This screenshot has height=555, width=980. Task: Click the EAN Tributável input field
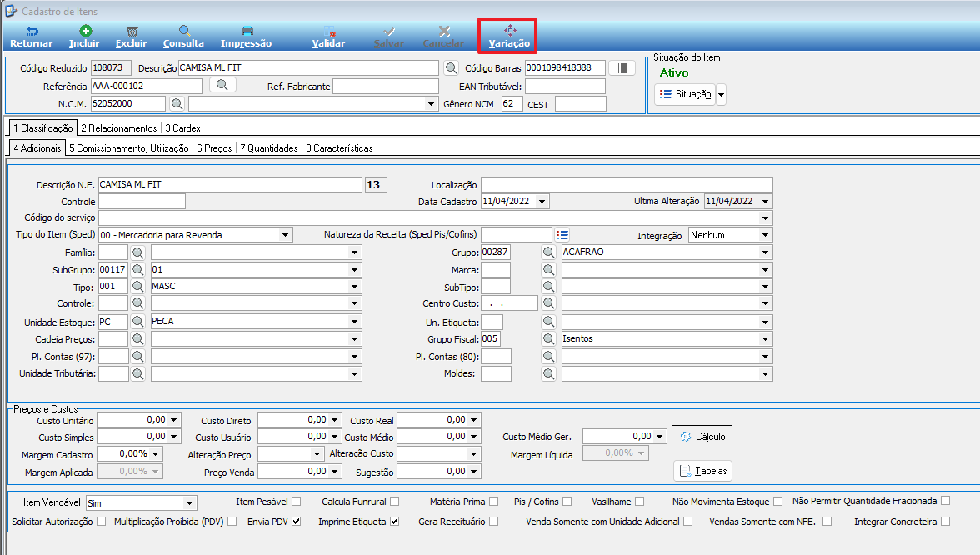(x=566, y=87)
